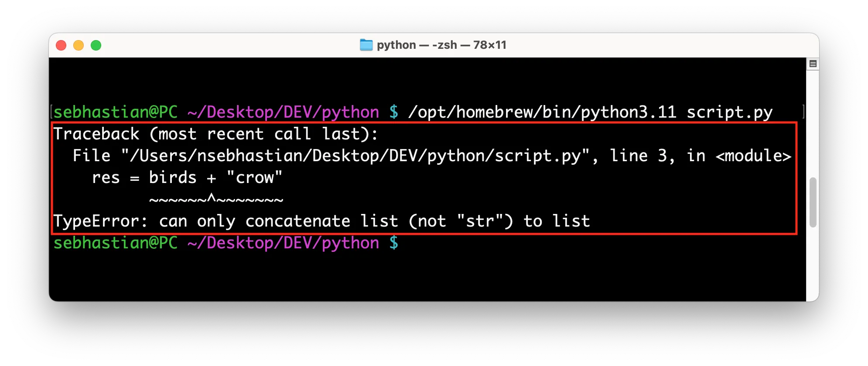868x366 pixels.
Task: Click the vertical scrollbar thumb
Action: (813, 202)
